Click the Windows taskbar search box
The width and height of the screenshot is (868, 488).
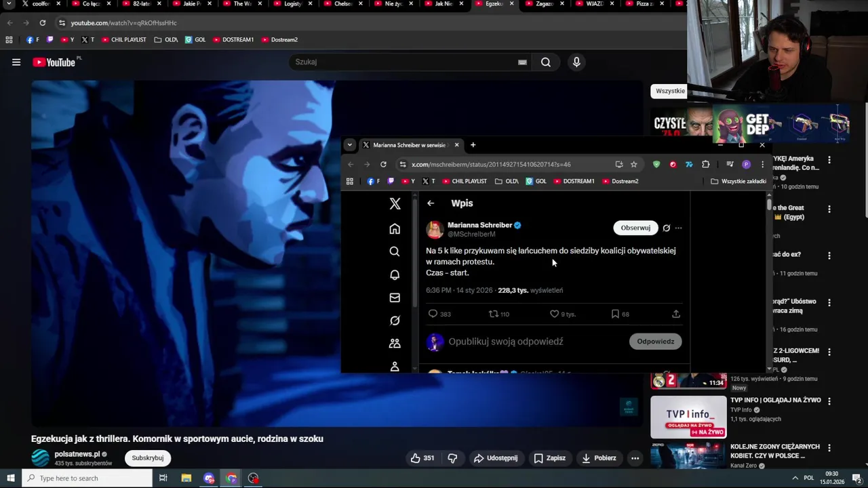(x=87, y=478)
